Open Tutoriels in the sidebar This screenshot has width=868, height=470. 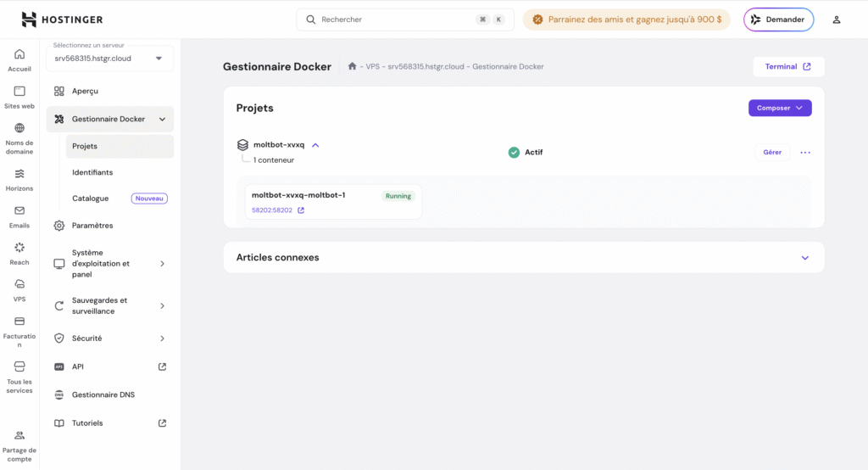(87, 422)
